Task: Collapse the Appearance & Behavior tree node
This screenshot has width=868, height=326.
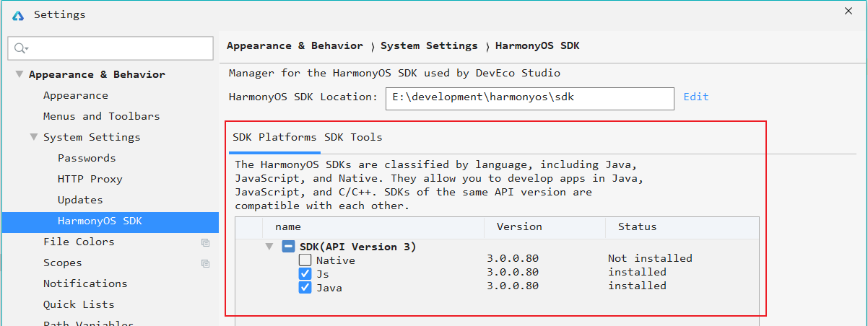Action: coord(19,75)
